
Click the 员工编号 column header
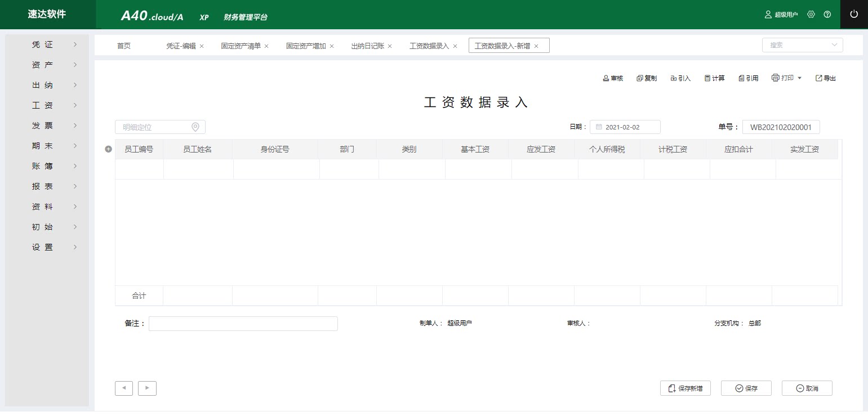[139, 149]
